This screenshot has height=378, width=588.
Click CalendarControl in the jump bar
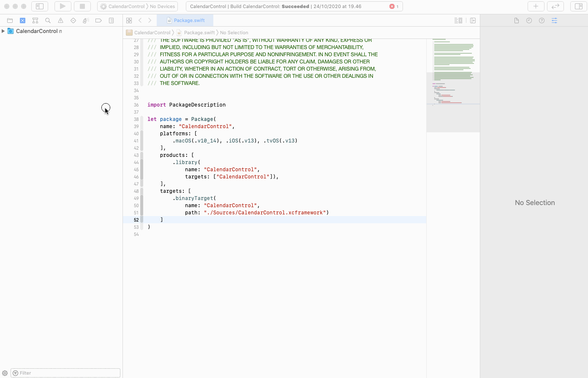[149, 33]
